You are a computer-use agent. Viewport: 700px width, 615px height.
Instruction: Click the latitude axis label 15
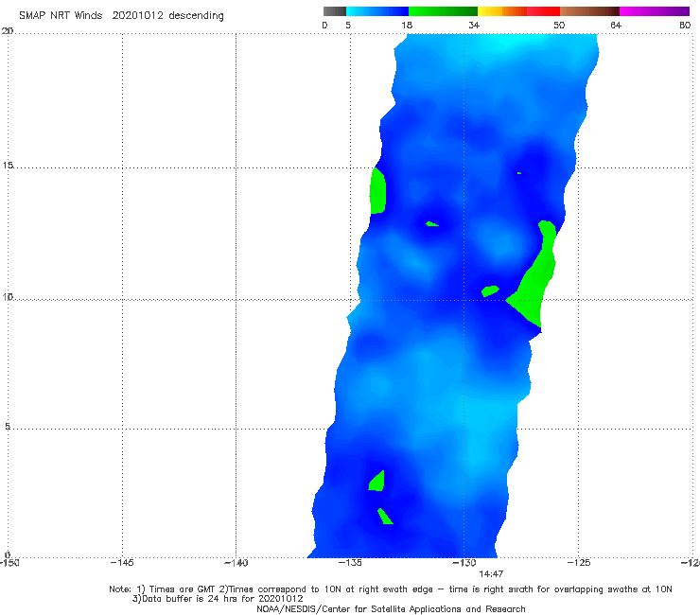pyautogui.click(x=8, y=166)
